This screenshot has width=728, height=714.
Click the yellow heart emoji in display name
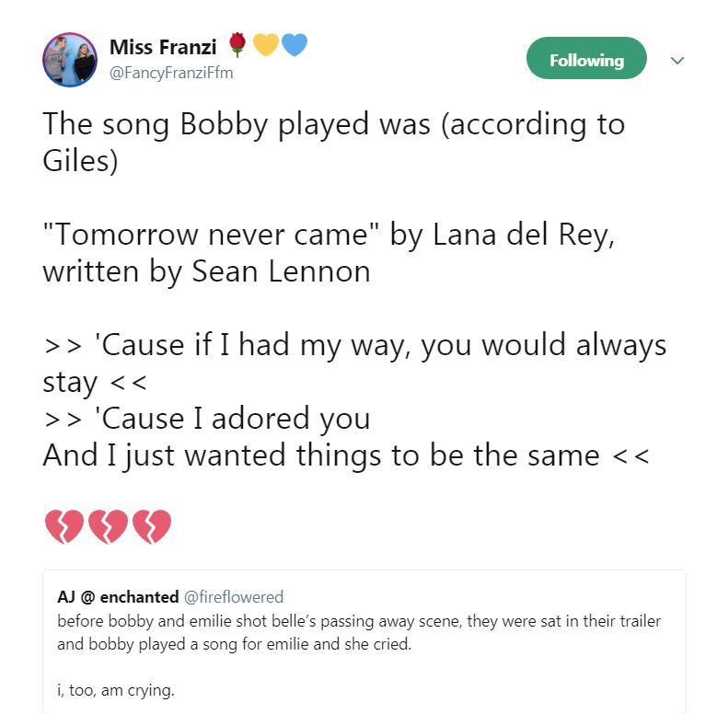tap(265, 44)
